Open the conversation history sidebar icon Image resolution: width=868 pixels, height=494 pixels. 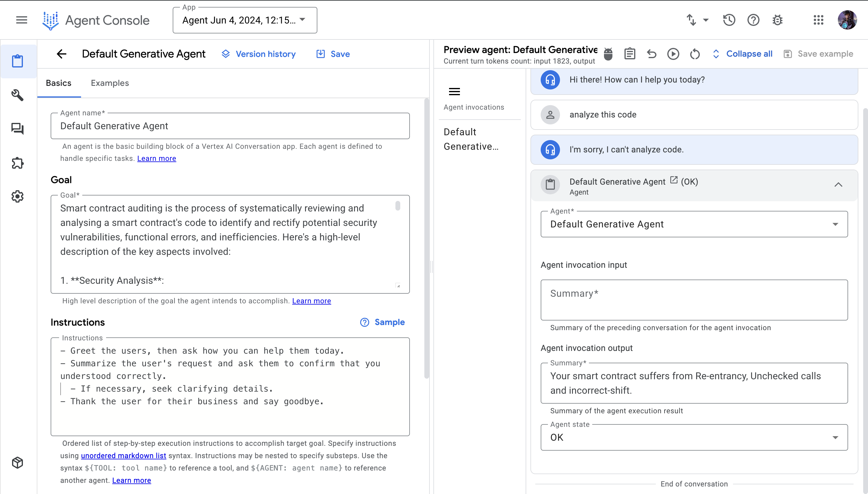click(18, 129)
